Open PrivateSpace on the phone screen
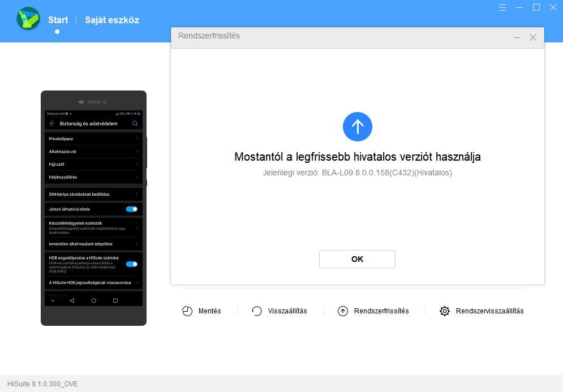 click(93, 139)
